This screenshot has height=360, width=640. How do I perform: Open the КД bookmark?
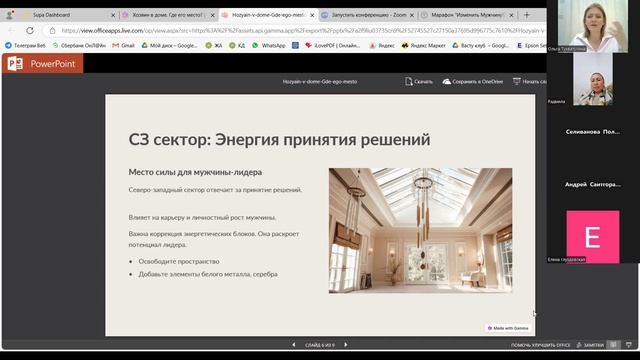[x=237, y=46]
